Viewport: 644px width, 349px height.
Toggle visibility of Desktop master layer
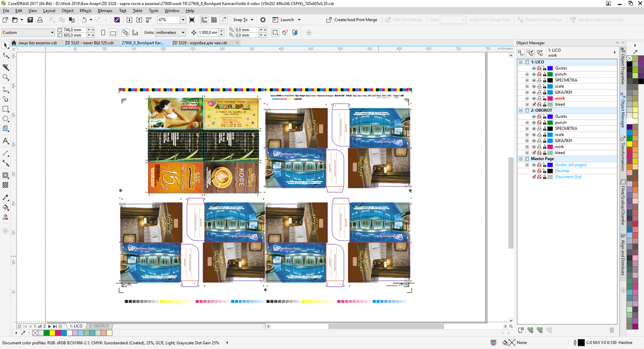[x=534, y=171]
